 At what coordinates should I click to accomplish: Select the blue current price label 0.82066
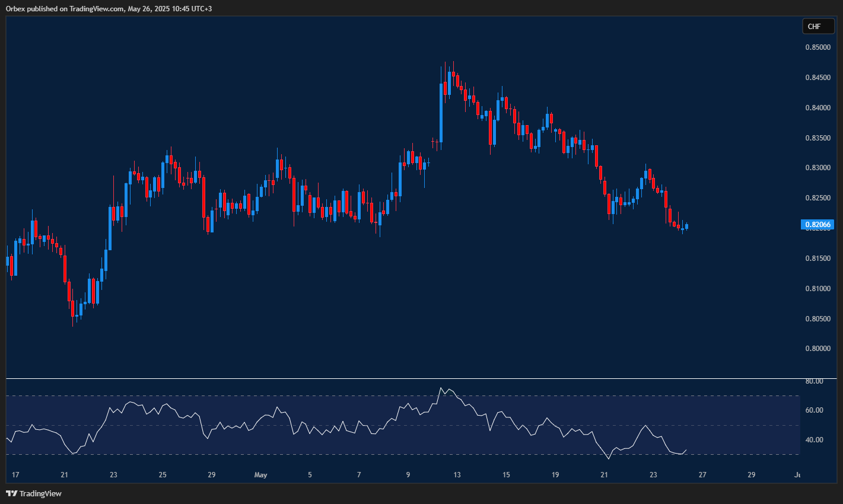pos(819,225)
